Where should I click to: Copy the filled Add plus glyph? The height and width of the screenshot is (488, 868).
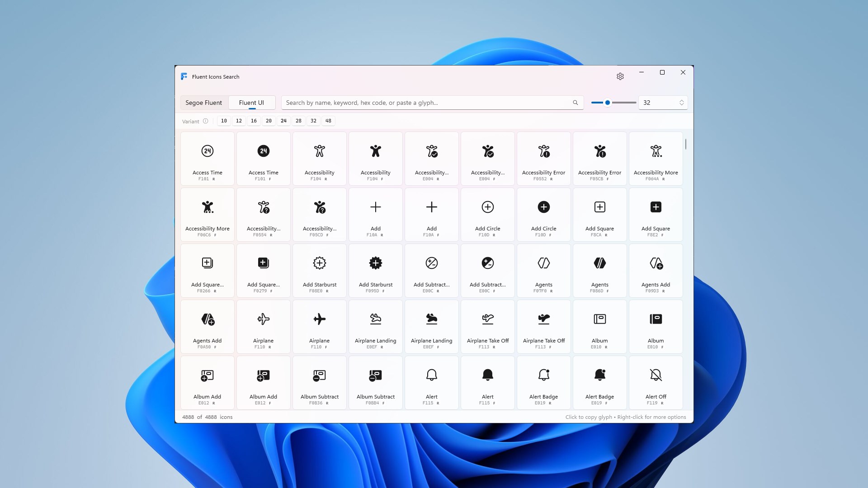pyautogui.click(x=432, y=215)
